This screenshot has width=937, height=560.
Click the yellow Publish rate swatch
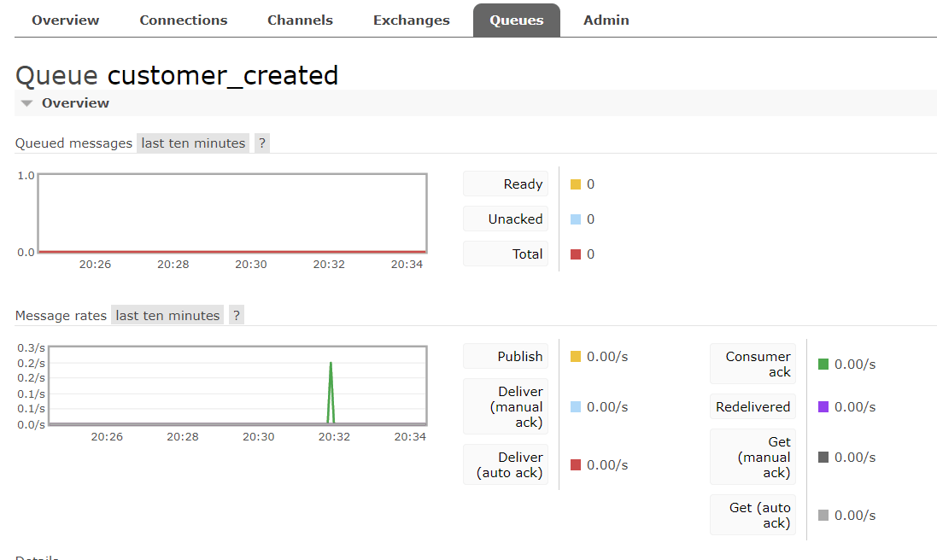coord(576,357)
